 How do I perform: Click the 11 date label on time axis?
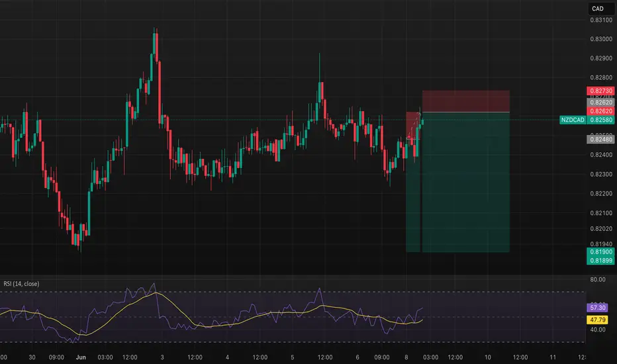tap(553, 357)
